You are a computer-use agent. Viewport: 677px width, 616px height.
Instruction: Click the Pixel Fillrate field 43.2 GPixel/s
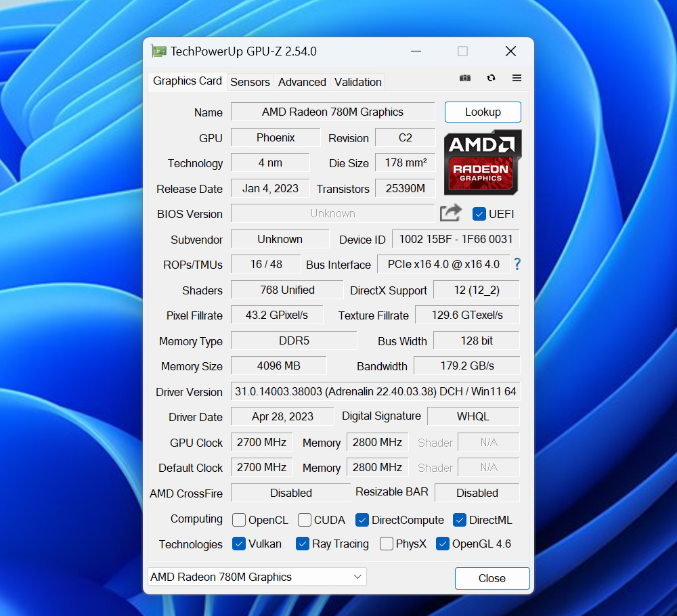coord(277,315)
